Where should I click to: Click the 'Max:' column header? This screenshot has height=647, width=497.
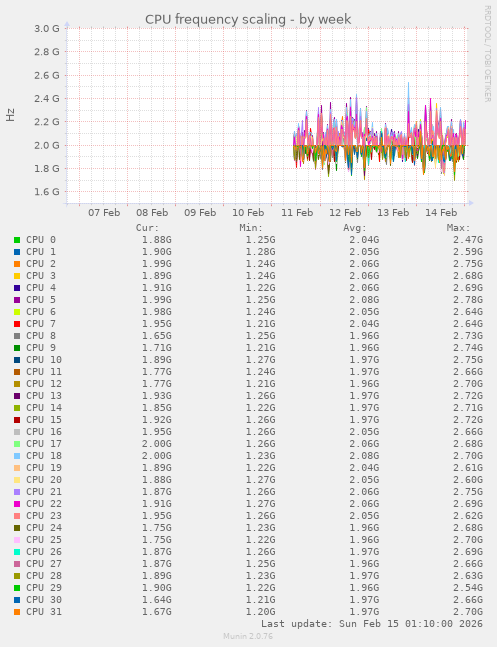pos(458,228)
